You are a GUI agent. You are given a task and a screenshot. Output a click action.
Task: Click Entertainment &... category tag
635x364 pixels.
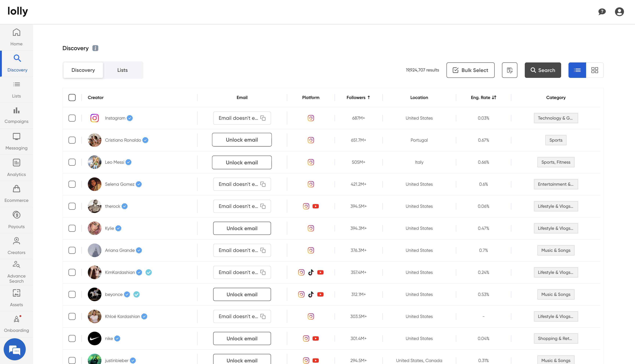(556, 184)
